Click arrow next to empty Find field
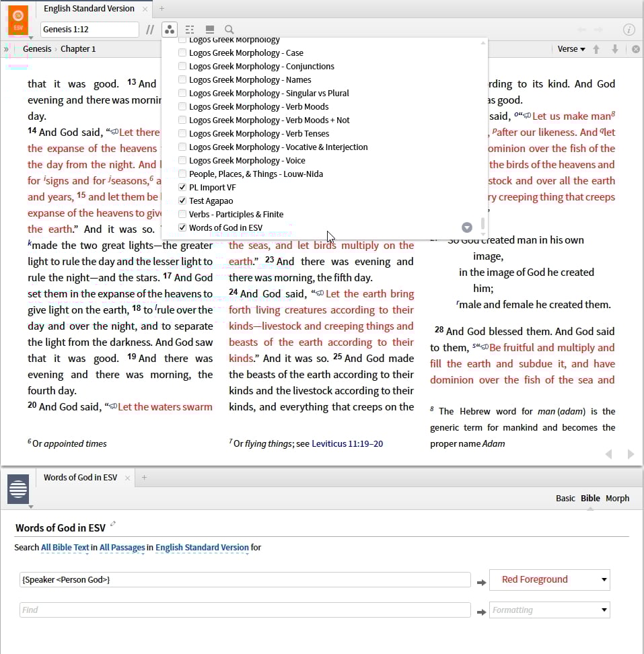The height and width of the screenshot is (654, 644). [481, 612]
